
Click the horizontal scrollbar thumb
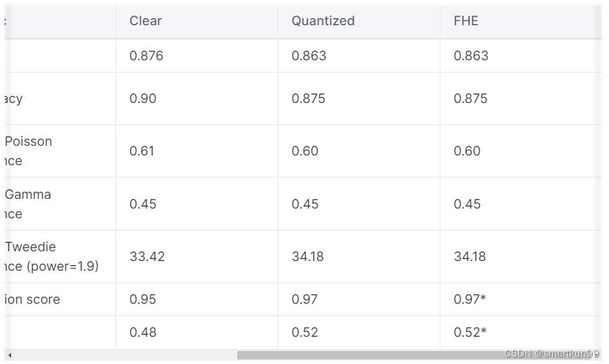[x=414, y=355]
